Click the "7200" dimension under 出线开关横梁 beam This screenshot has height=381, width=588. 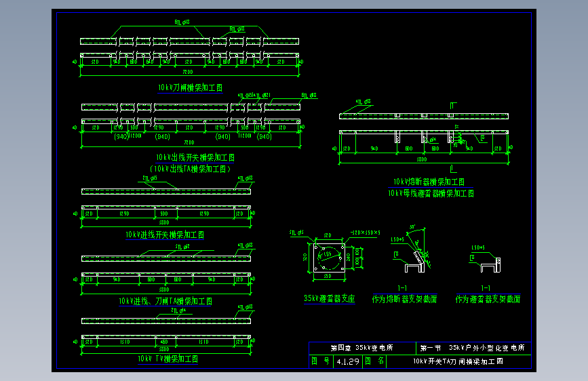pyautogui.click(x=189, y=142)
